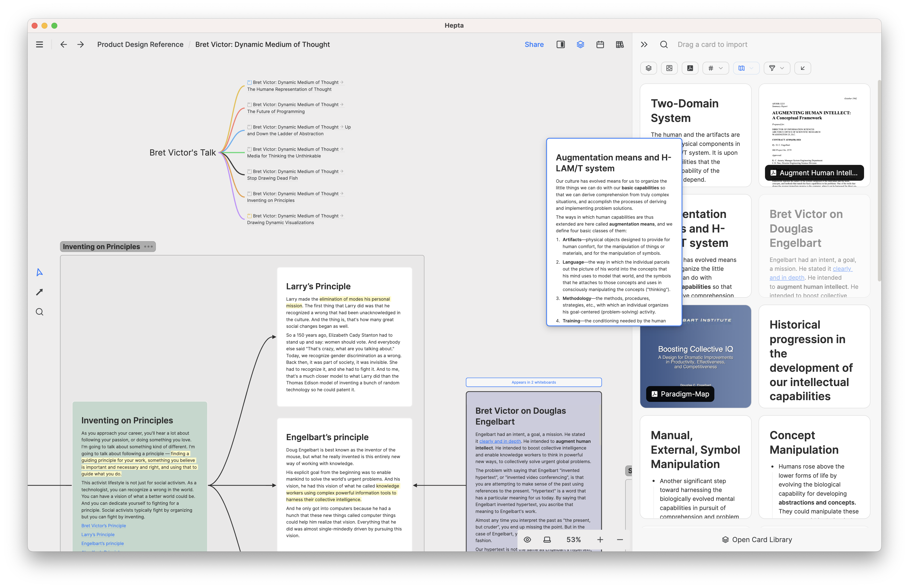
Task: Open 'Manual, External, Symbol Manipulation' card
Action: coord(696,467)
